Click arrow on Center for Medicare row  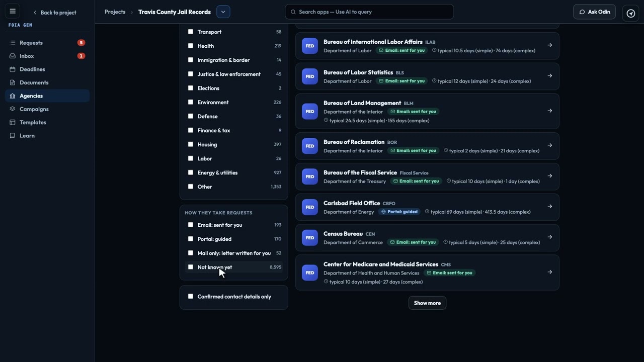coord(550,272)
